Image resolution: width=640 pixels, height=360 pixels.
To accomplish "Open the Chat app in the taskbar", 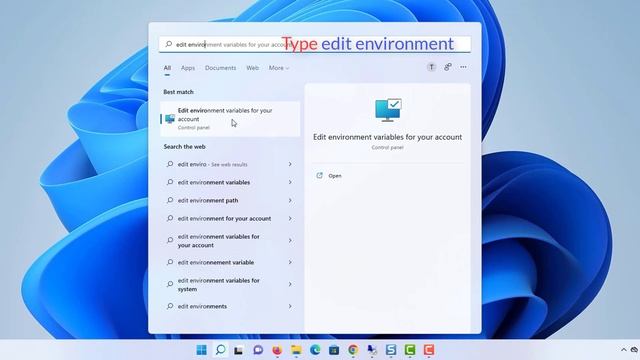I will [258, 350].
